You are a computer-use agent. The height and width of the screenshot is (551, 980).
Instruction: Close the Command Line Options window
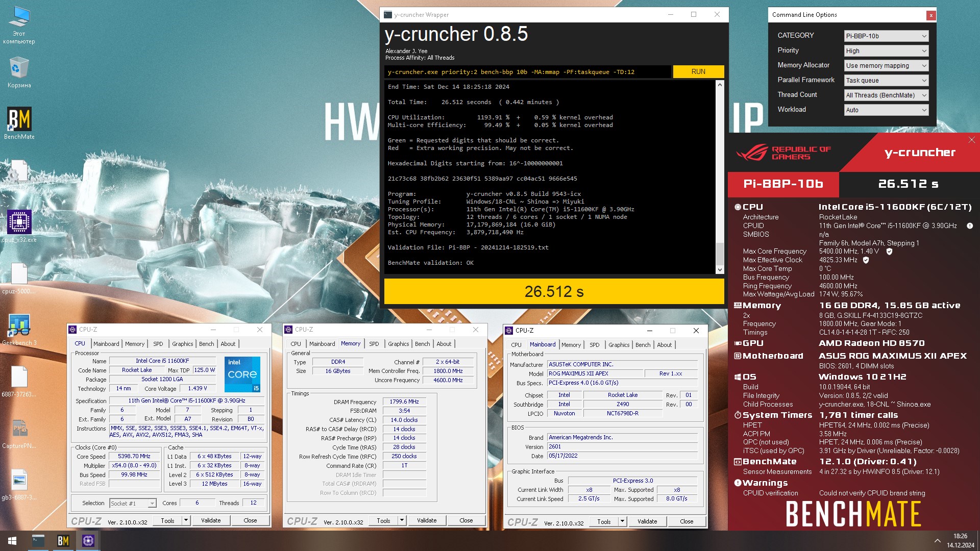(931, 15)
